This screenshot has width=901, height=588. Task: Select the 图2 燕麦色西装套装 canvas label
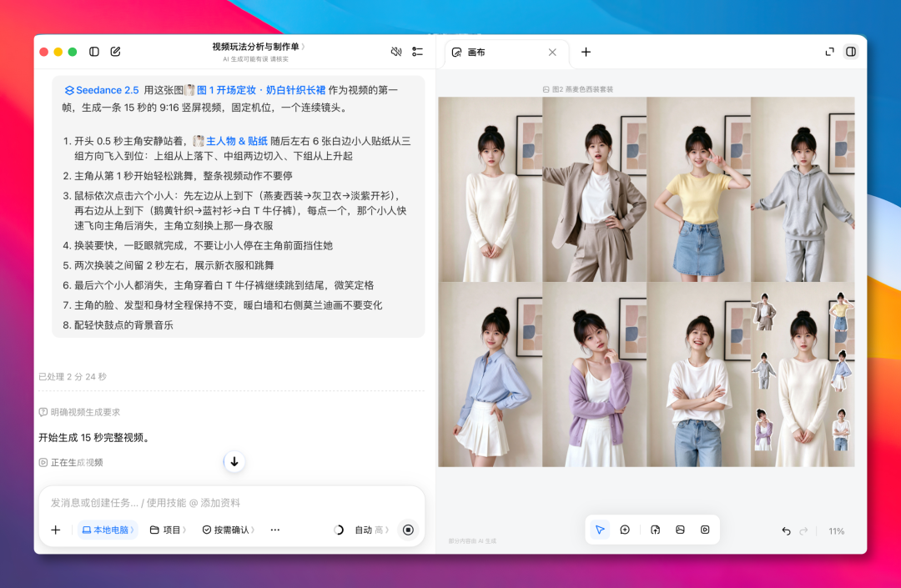tap(578, 89)
